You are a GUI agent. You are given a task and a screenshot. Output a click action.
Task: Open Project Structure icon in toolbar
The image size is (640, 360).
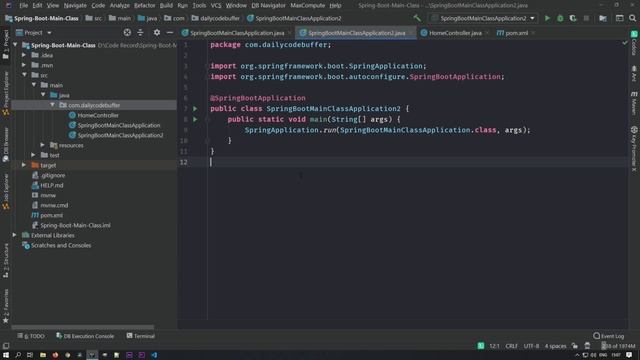603,18
